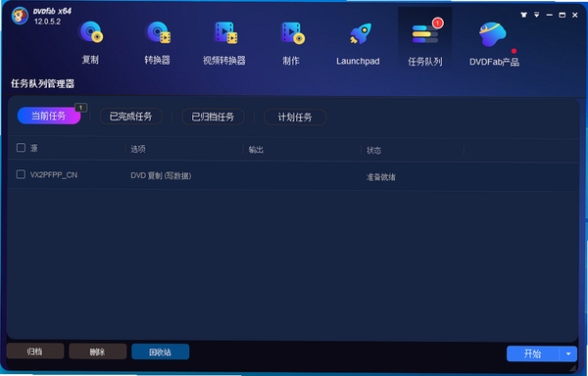Click the DVD 复制 option text
Screen dimensions: 588x376
[x=161, y=175]
